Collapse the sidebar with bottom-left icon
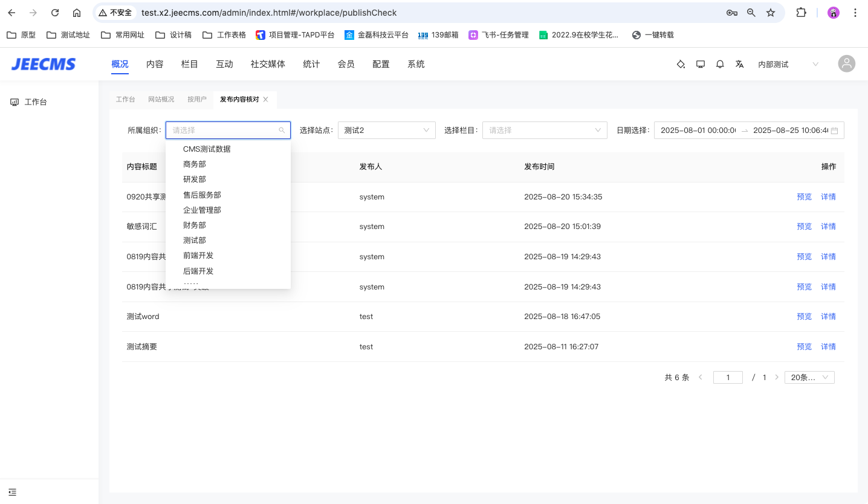 click(13, 492)
